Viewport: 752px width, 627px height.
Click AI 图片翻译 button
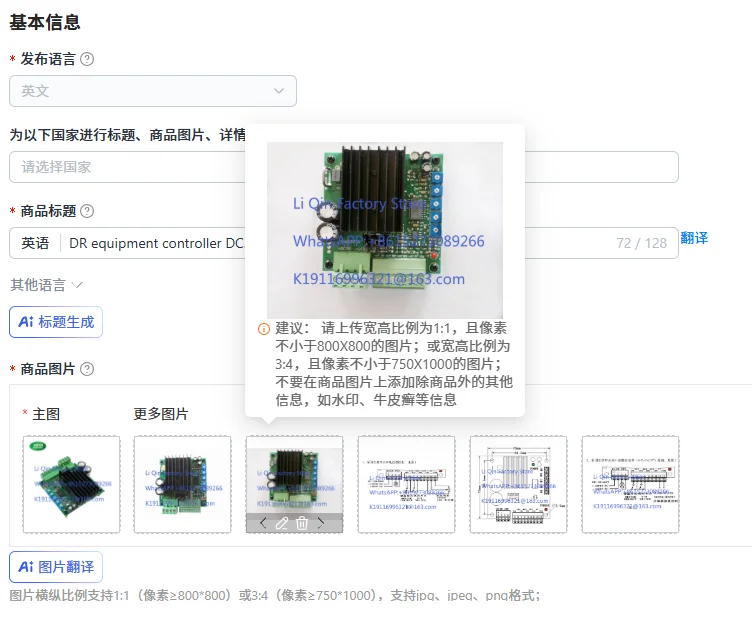click(56, 567)
